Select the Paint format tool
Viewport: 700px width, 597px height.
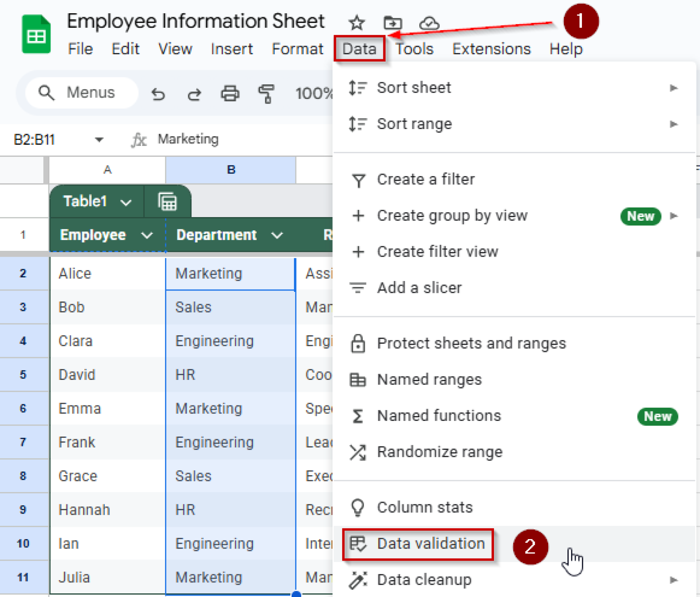267,93
